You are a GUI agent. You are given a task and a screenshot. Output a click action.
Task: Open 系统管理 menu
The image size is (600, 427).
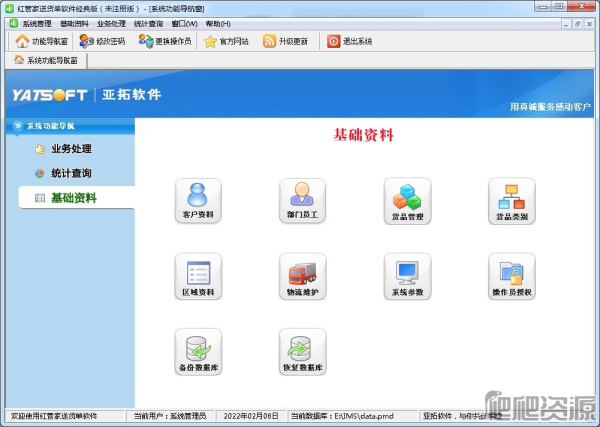[37, 24]
